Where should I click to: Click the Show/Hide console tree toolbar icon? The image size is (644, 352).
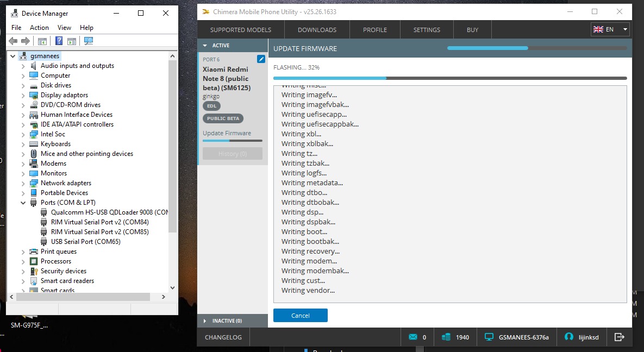click(42, 41)
